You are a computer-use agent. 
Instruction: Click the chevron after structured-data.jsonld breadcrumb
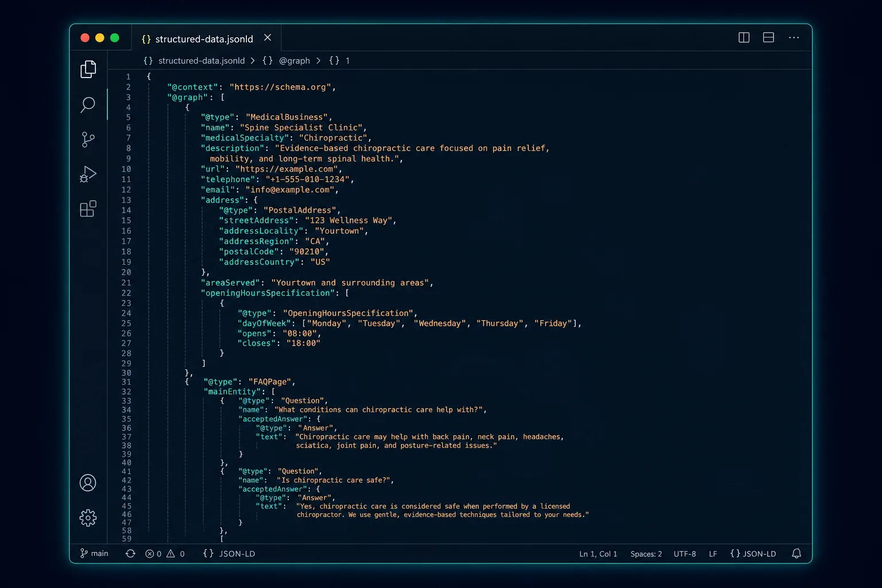tap(253, 61)
